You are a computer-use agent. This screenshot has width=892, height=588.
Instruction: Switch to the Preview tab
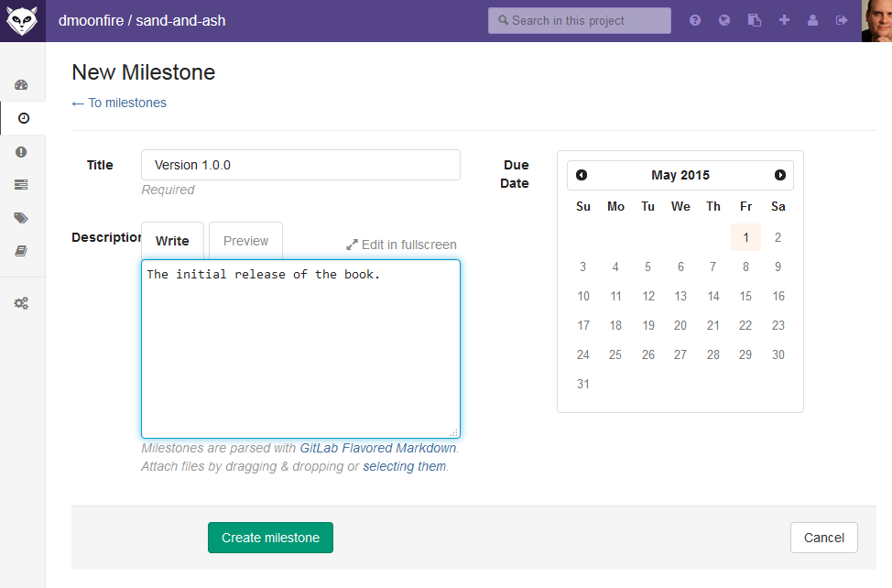[x=245, y=241]
